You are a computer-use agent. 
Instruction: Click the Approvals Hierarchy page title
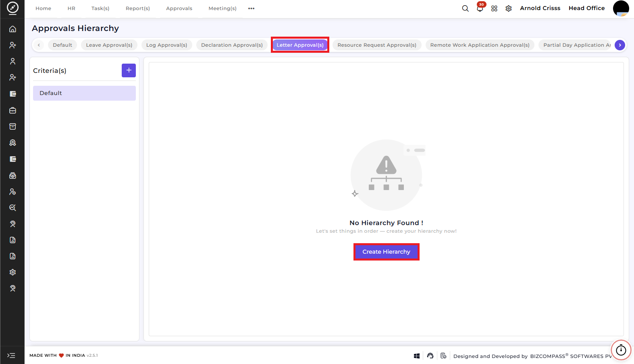point(75,28)
